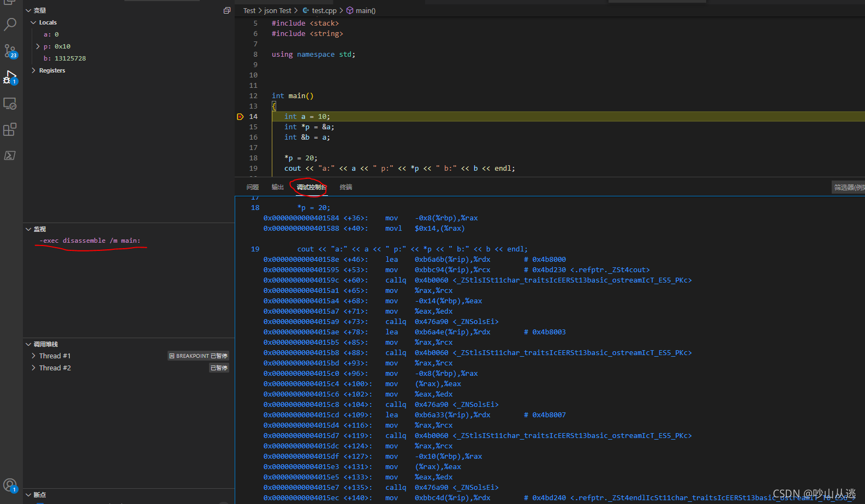Switch to the 输出 (Output) tab

278,187
